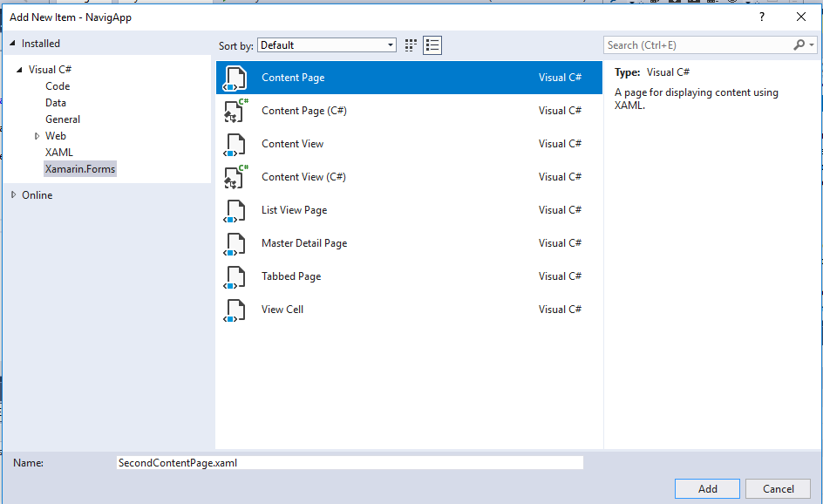Open the Sort by dropdown
The height and width of the screenshot is (504, 823).
(327, 45)
